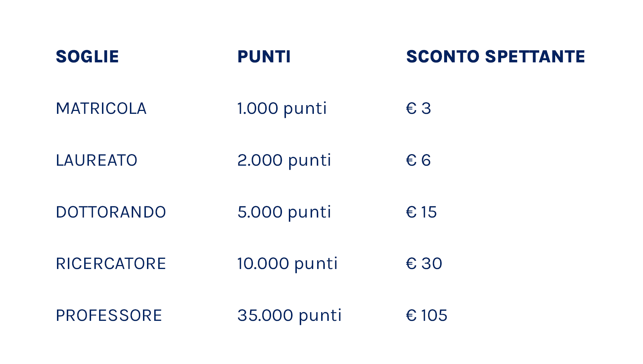Click the € 30 discount value
This screenshot has height=364, width=643.
[424, 264]
